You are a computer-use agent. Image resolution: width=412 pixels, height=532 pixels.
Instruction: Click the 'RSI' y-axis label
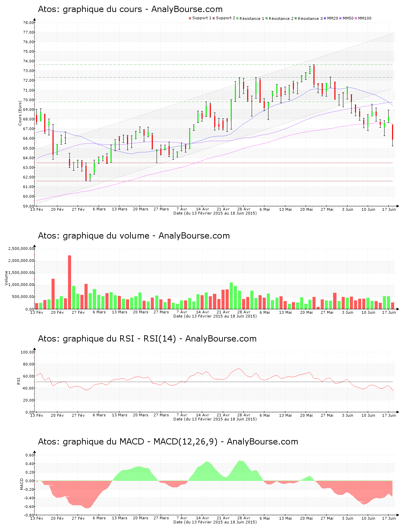point(19,380)
